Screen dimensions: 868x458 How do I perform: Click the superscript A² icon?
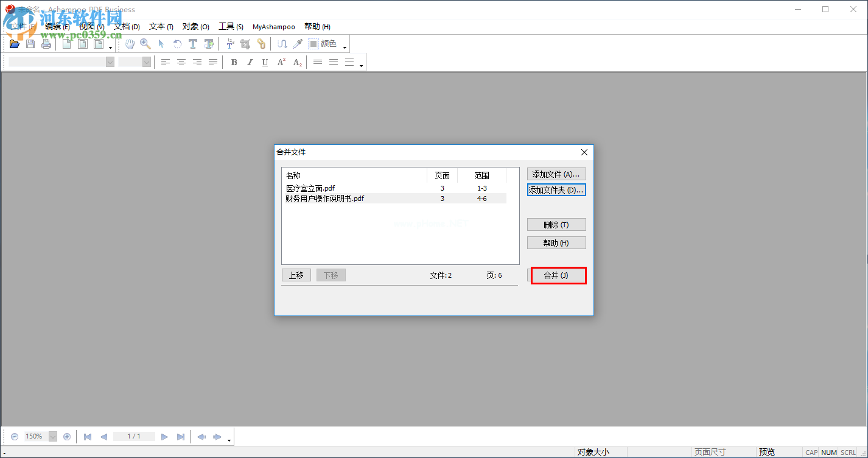(281, 62)
